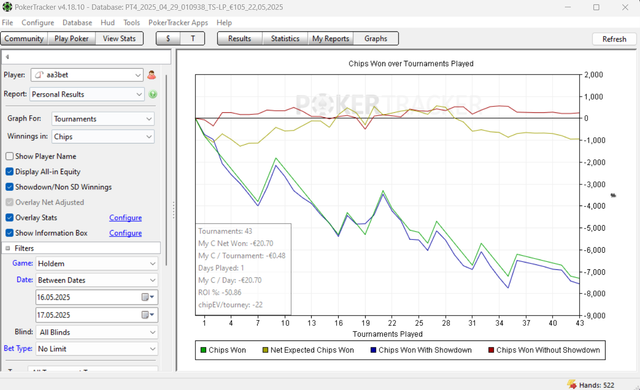This screenshot has width=640, height=390.
Task: Click green Chips Won legend swatch
Action: click(203, 350)
